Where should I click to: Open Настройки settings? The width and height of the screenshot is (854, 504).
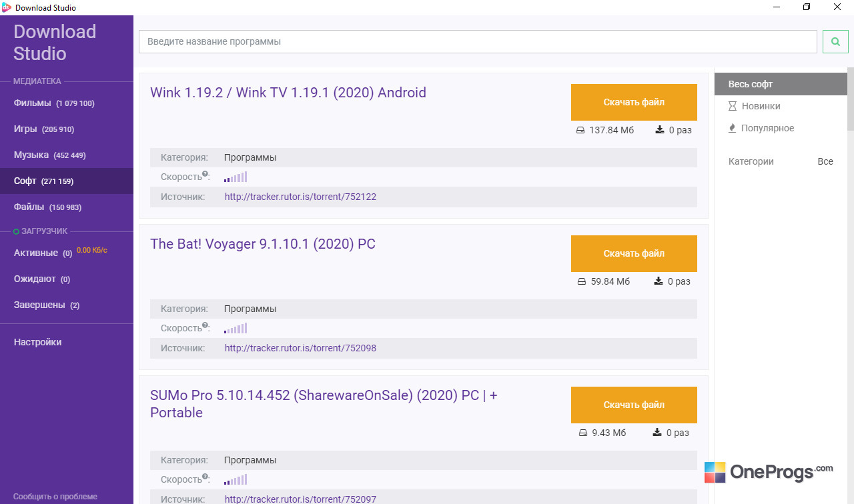click(x=67, y=342)
